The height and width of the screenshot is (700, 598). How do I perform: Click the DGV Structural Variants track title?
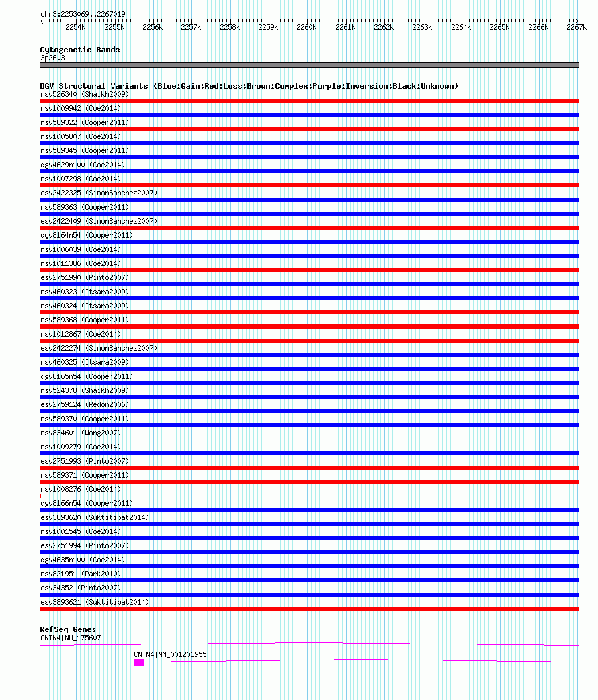249,86
